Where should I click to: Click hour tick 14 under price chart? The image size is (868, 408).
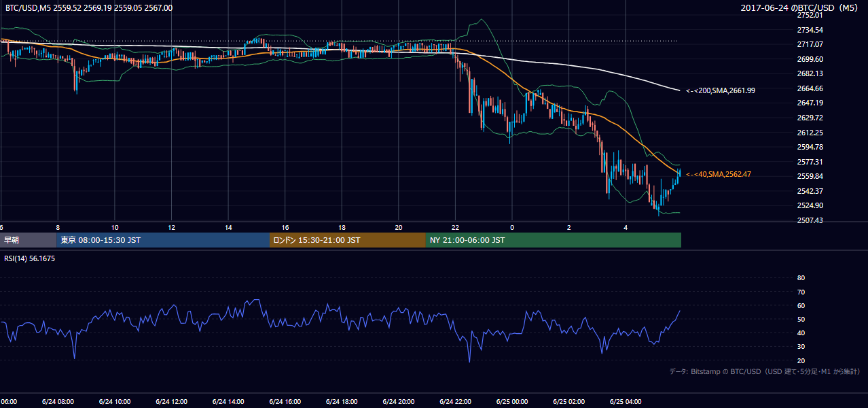pos(228,227)
